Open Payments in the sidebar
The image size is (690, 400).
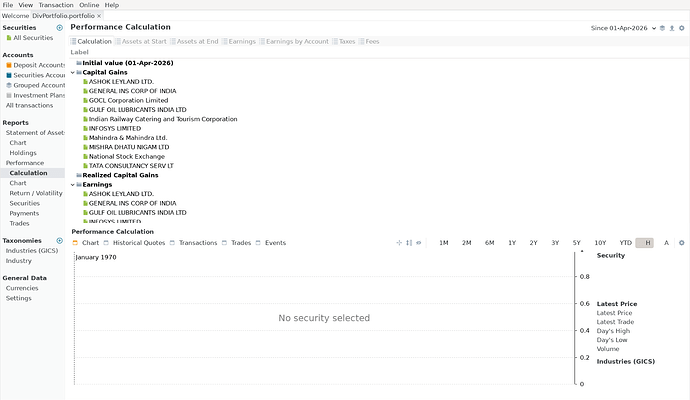pos(24,213)
